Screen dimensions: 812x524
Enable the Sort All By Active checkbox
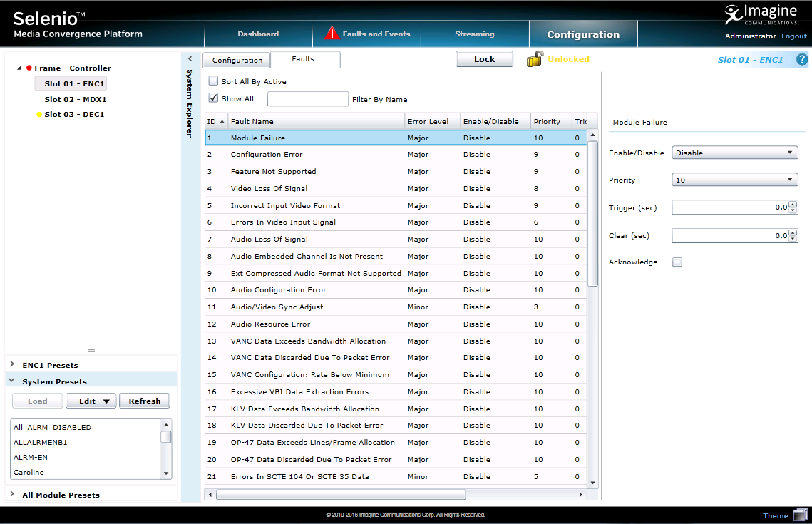click(x=213, y=81)
